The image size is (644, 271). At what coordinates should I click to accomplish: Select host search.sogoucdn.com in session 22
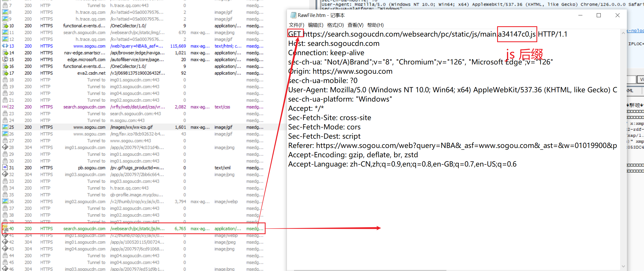pyautogui.click(x=84, y=107)
